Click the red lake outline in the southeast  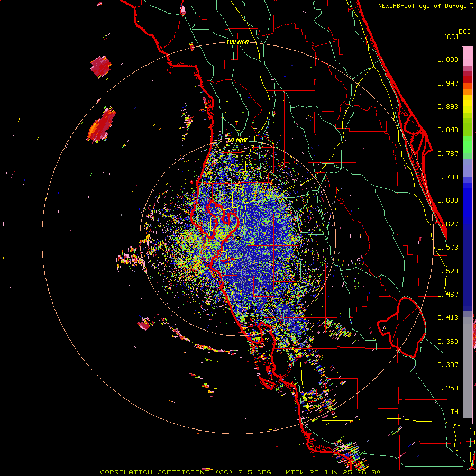[x=401, y=327]
